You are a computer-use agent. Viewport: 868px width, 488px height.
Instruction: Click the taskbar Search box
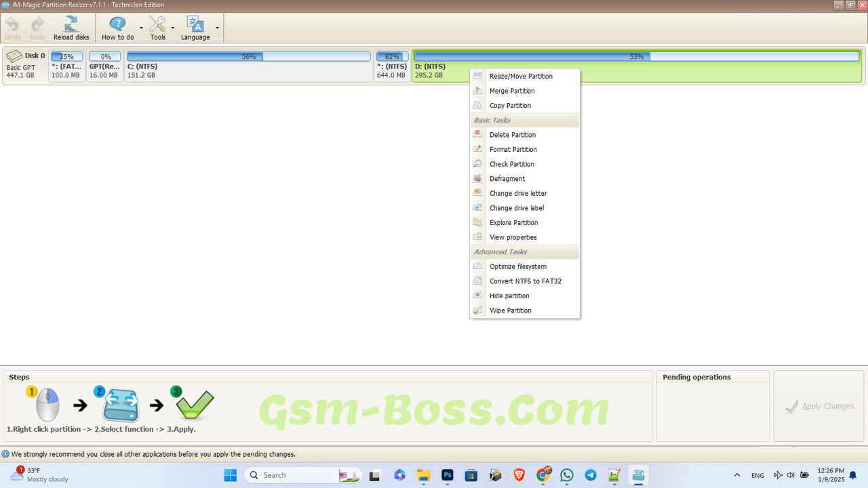pyautogui.click(x=304, y=475)
